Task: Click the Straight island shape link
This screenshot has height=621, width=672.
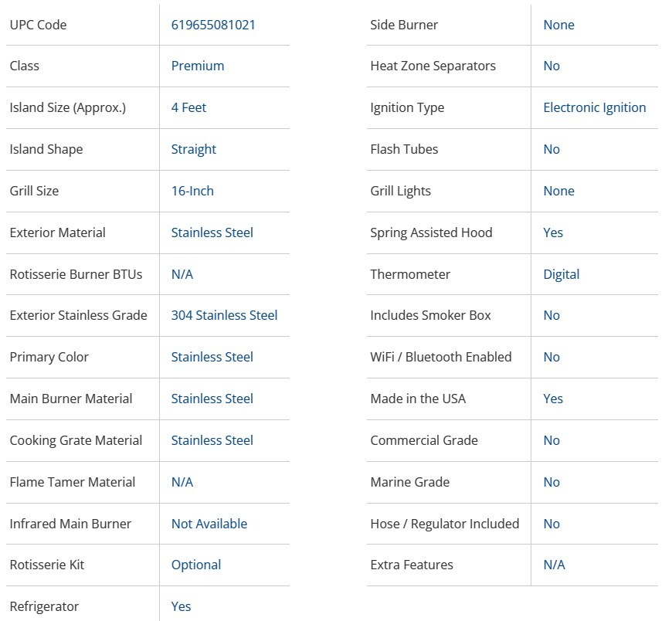Action: tap(193, 149)
